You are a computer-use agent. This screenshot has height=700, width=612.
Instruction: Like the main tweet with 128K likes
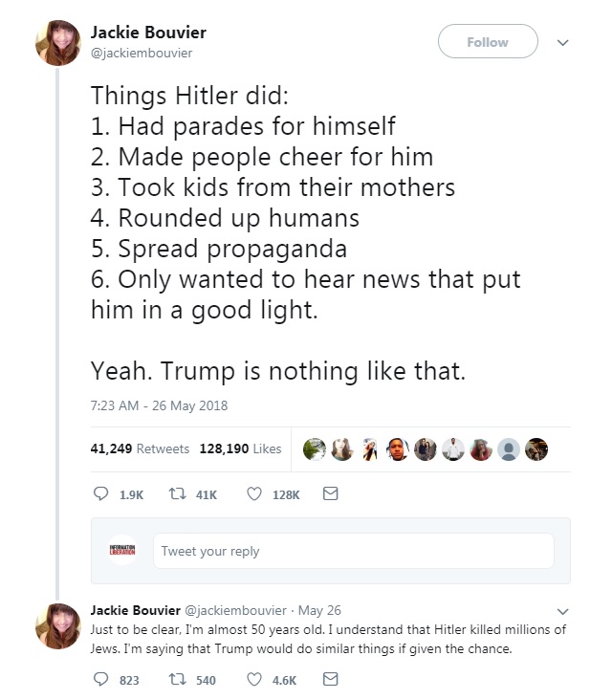tap(254, 494)
